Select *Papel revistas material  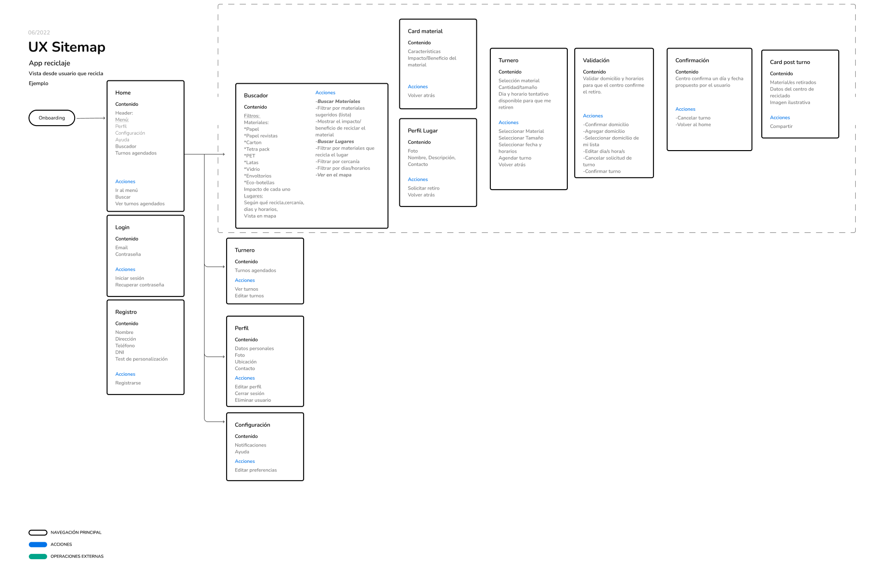tap(261, 136)
